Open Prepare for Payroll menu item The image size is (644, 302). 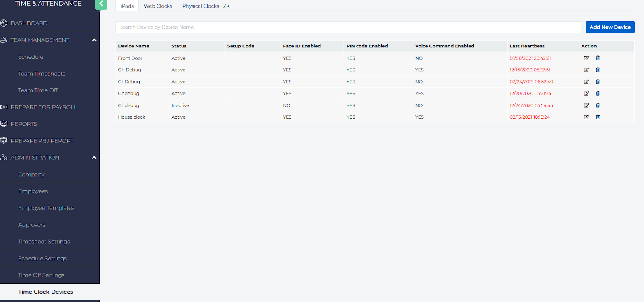[43, 107]
